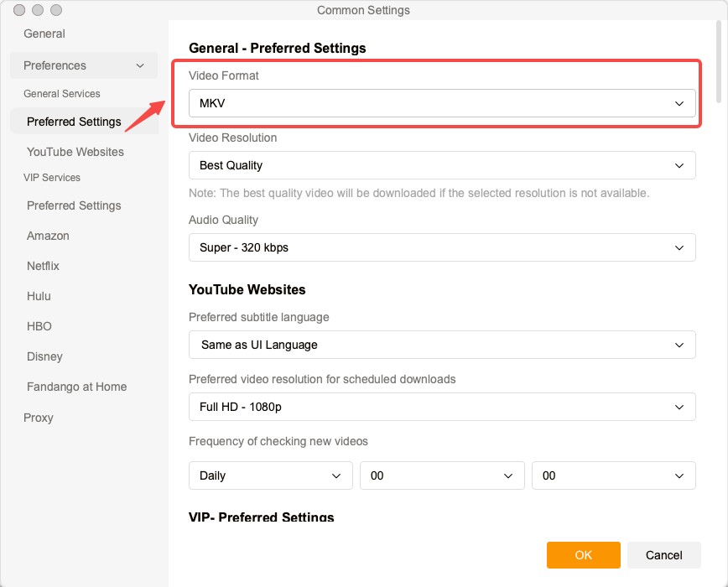The height and width of the screenshot is (587, 728).
Task: Expand the Audio Quality selector
Action: click(x=442, y=247)
